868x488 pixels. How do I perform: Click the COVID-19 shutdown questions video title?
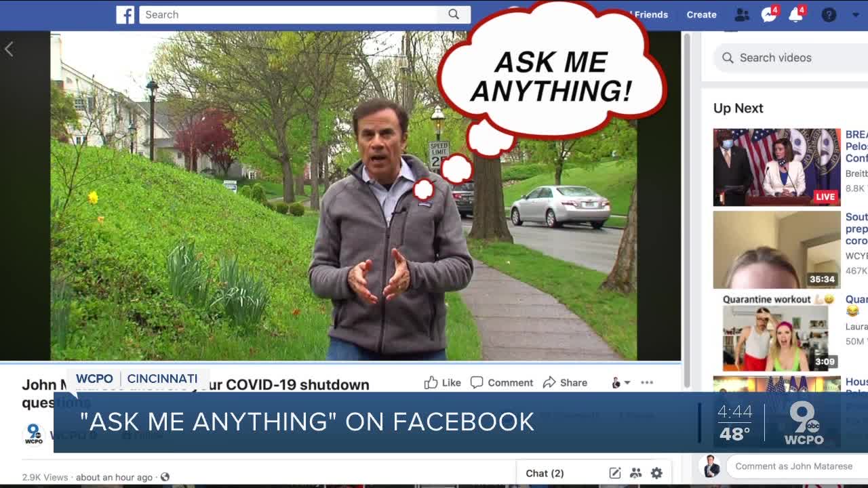tap(195, 393)
